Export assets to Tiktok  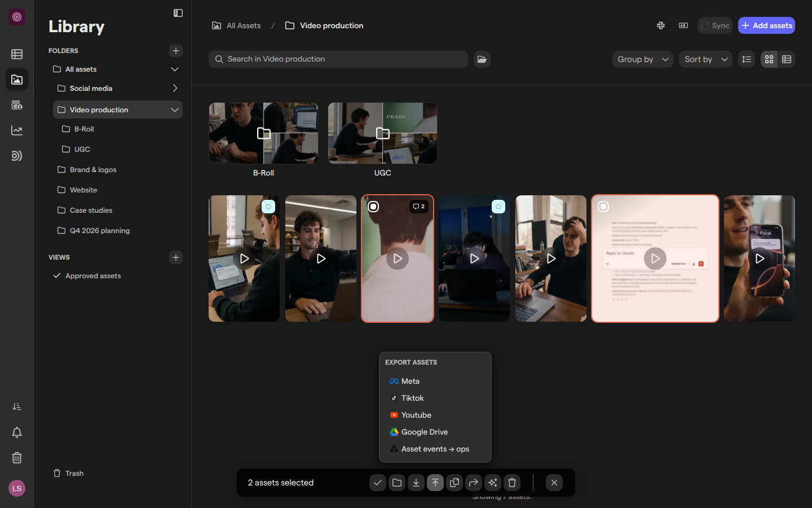(435, 398)
